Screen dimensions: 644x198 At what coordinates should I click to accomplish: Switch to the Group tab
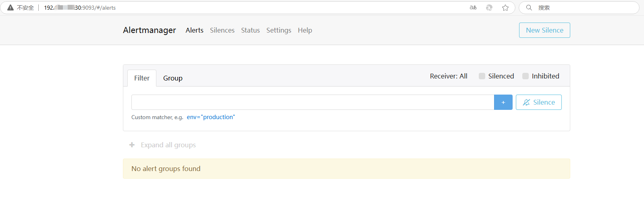(x=173, y=78)
